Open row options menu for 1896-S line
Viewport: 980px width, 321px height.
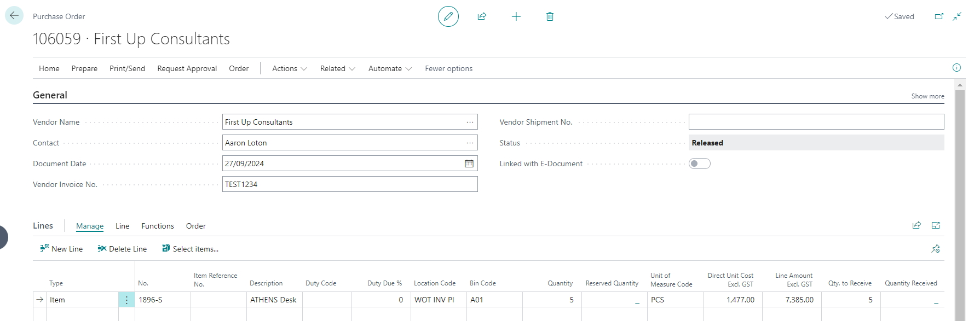point(126,300)
